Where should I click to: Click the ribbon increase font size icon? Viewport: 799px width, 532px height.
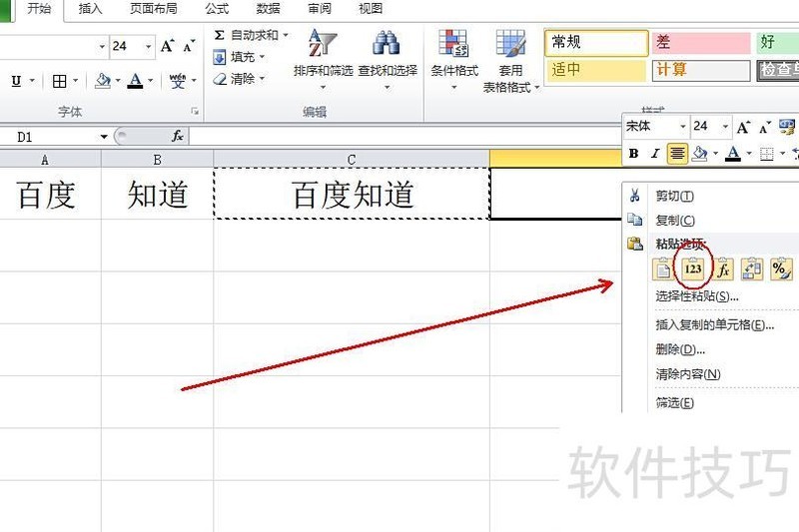tap(167, 46)
